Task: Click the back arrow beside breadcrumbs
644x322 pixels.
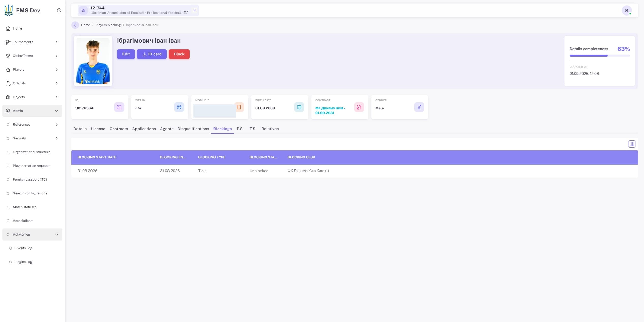Action: [x=75, y=25]
